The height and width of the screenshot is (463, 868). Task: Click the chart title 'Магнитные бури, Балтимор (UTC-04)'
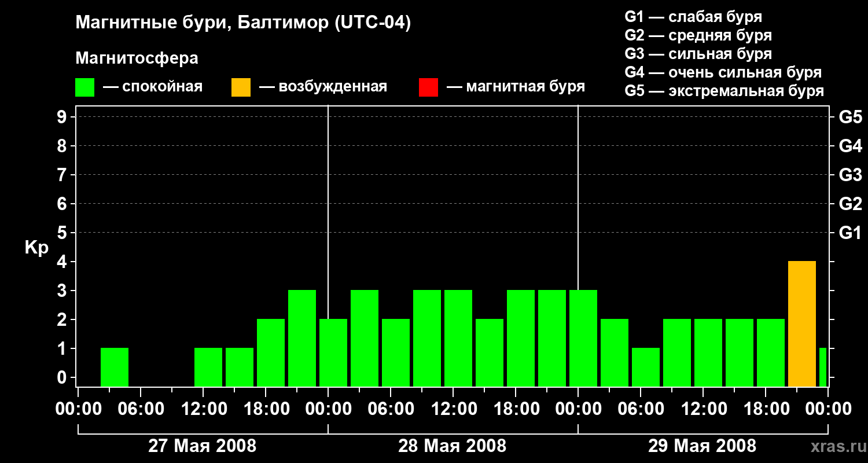243,23
